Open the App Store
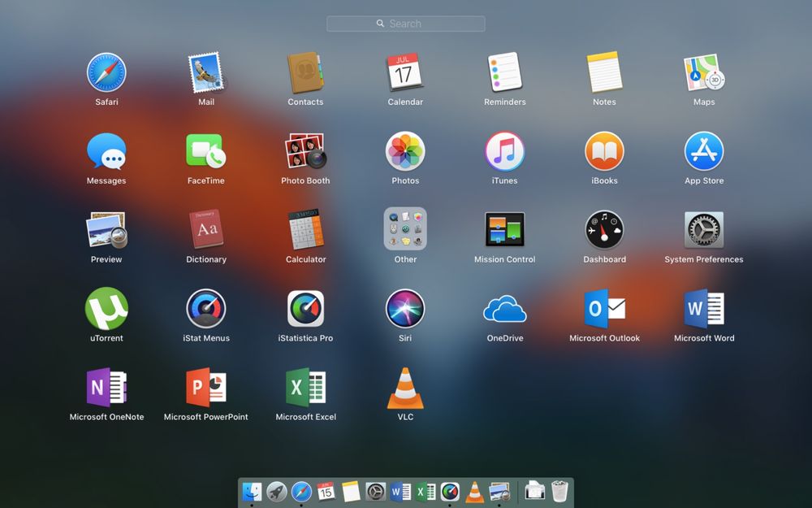This screenshot has height=508, width=812. (704, 151)
